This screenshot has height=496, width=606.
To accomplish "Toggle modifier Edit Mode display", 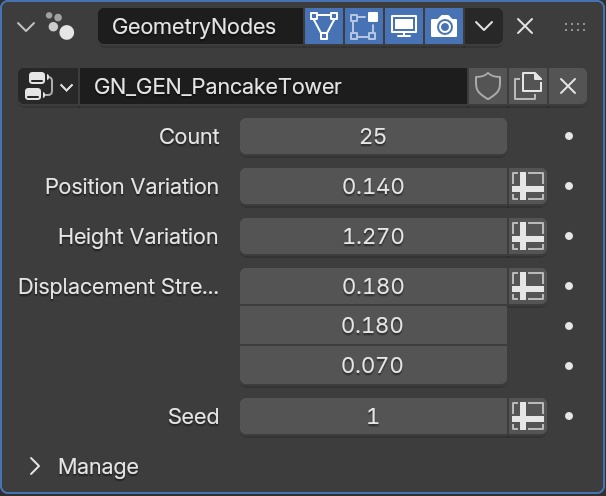I will coord(364,27).
